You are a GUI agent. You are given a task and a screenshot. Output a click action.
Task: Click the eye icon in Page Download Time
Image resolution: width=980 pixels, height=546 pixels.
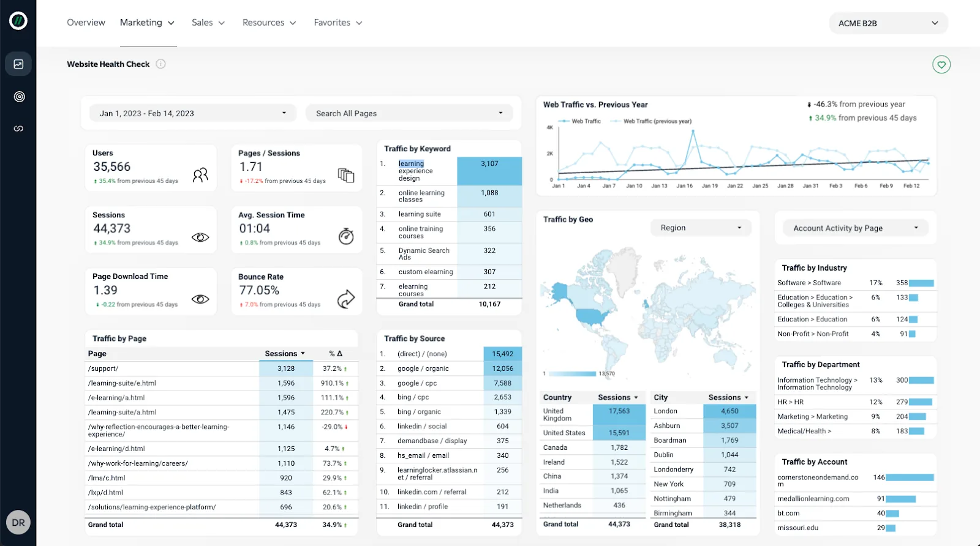point(200,299)
